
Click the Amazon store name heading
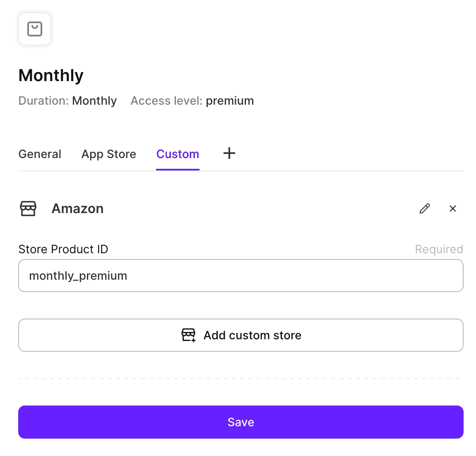pos(77,209)
